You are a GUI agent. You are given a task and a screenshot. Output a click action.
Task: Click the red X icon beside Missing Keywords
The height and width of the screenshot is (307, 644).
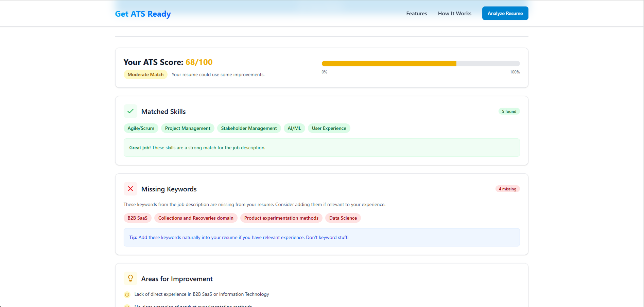pyautogui.click(x=130, y=189)
